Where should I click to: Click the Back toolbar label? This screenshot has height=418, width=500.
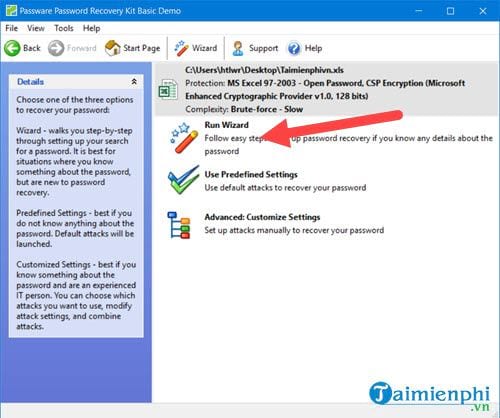point(32,48)
